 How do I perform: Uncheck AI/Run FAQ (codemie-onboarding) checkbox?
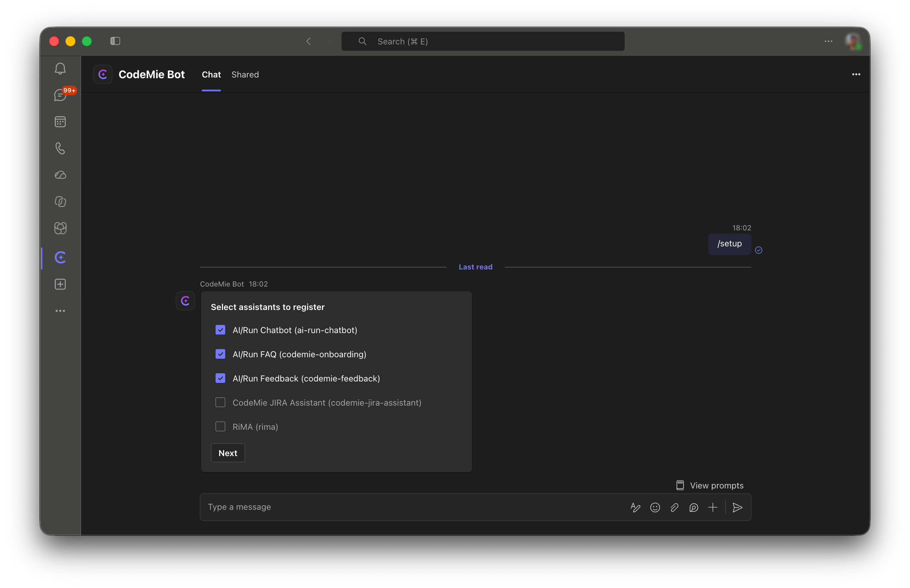click(220, 354)
